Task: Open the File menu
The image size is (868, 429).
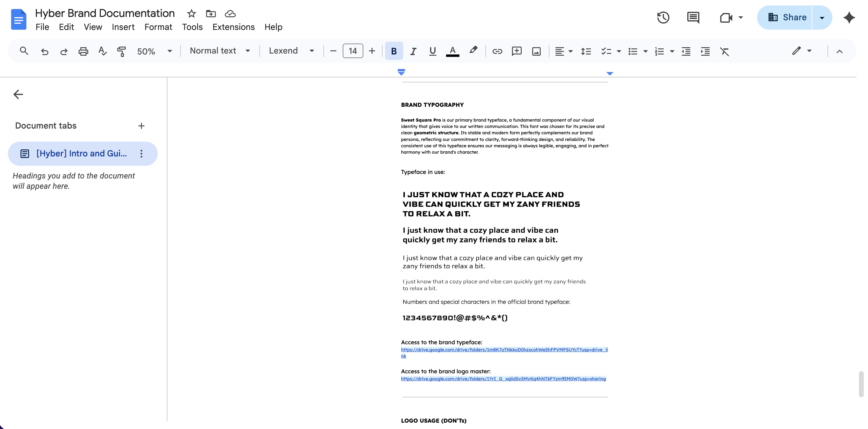Action: [x=42, y=27]
